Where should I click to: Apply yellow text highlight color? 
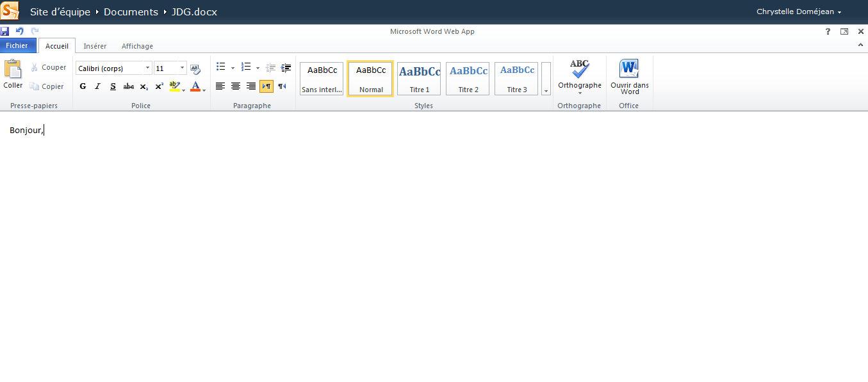click(x=174, y=86)
